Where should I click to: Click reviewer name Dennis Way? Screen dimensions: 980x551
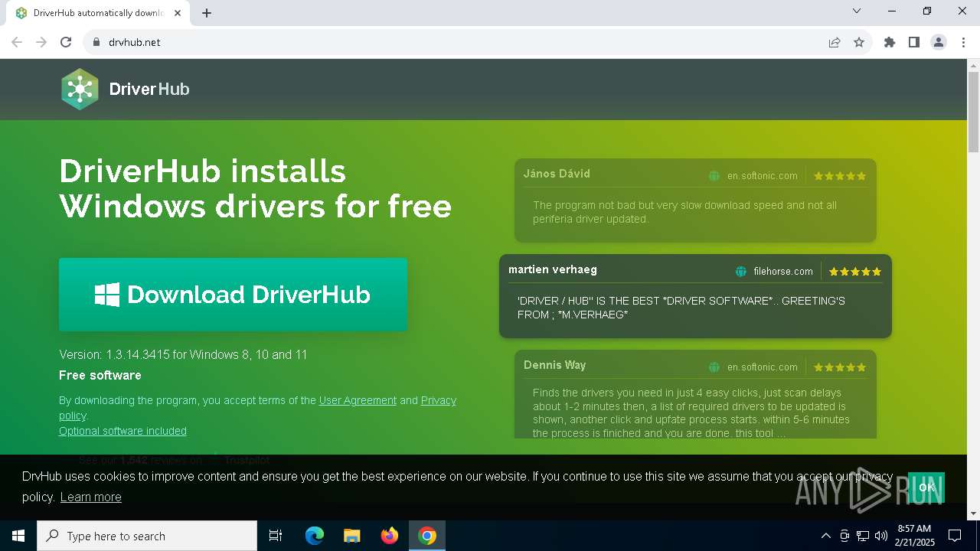(x=554, y=365)
